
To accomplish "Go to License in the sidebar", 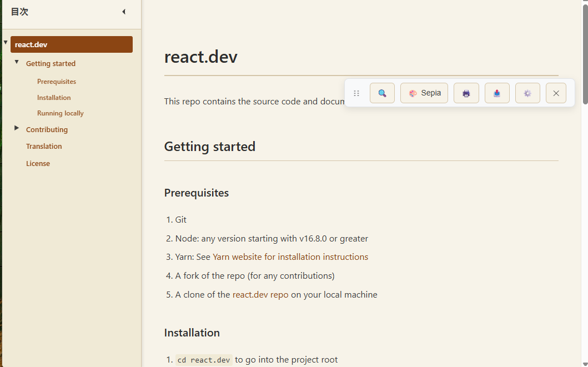I will click(38, 163).
